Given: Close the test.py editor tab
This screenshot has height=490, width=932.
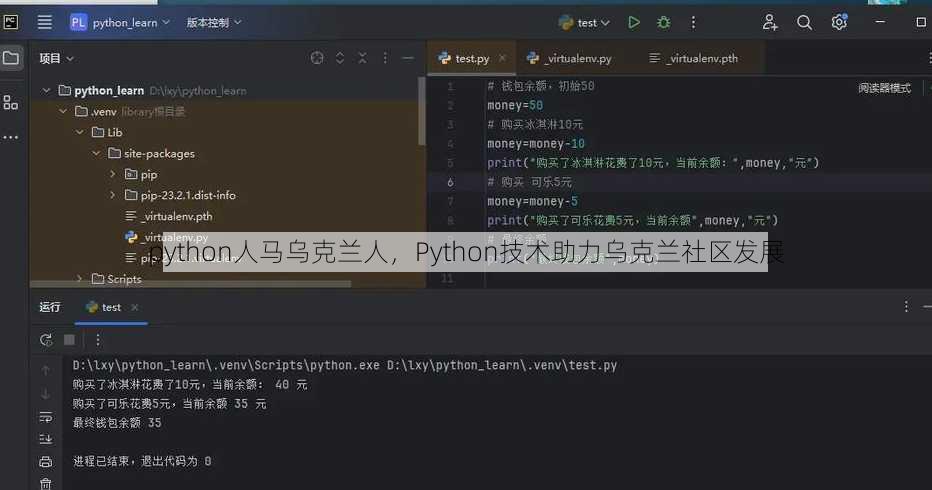Looking at the screenshot, I should pyautogui.click(x=502, y=58).
